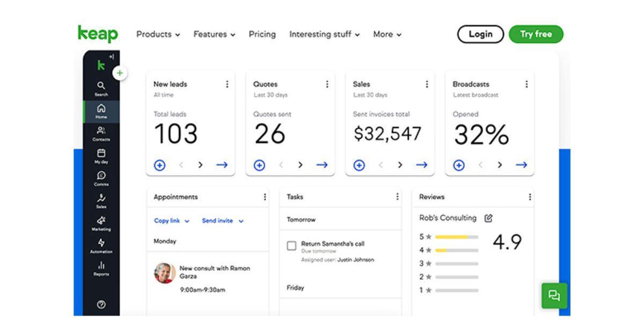
Task: Click the 3-star rating bar
Action: 457,264
